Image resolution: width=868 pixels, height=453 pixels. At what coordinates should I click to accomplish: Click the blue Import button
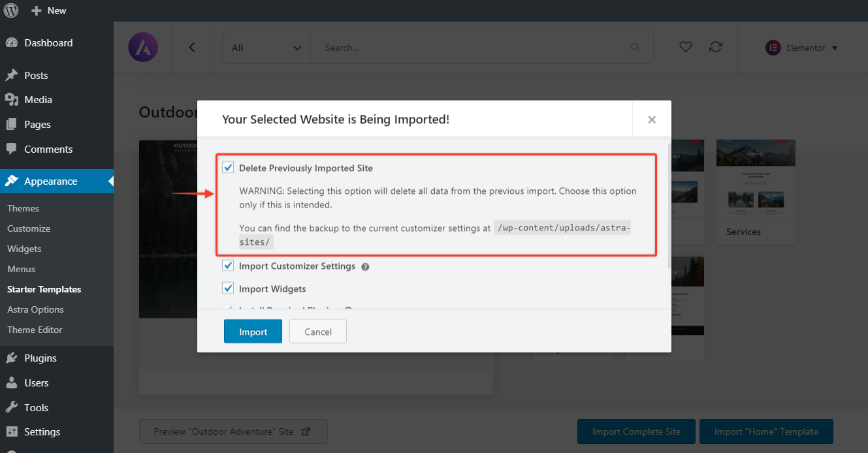click(x=253, y=332)
